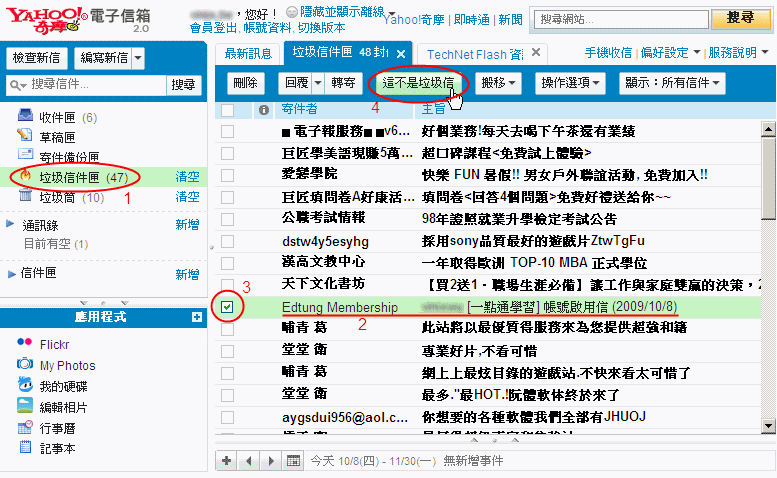Click the 刪除 delete button
This screenshot has height=478, width=777.
coord(246,83)
